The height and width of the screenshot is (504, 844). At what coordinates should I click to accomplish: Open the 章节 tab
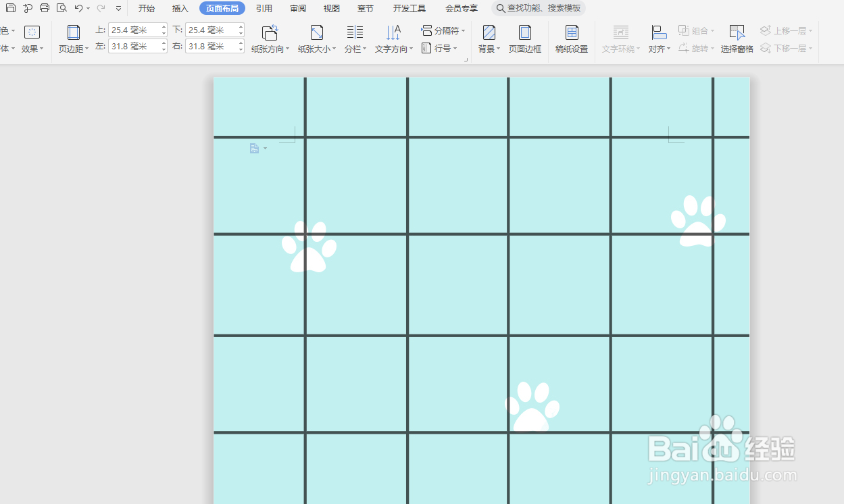tap(366, 8)
